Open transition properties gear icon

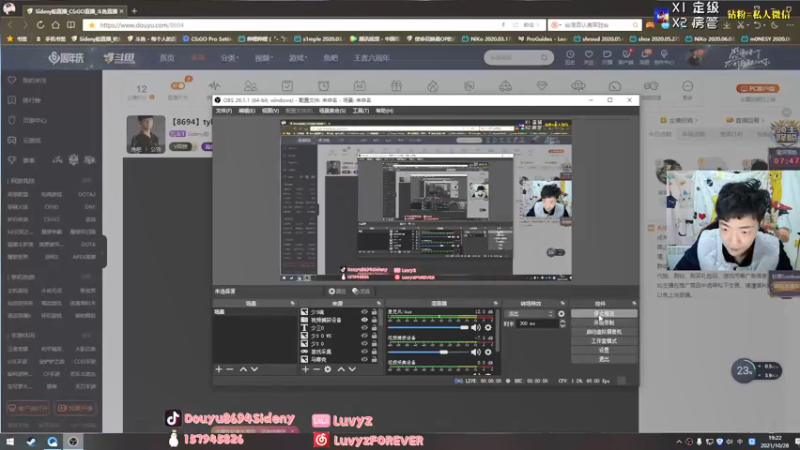[x=561, y=314]
